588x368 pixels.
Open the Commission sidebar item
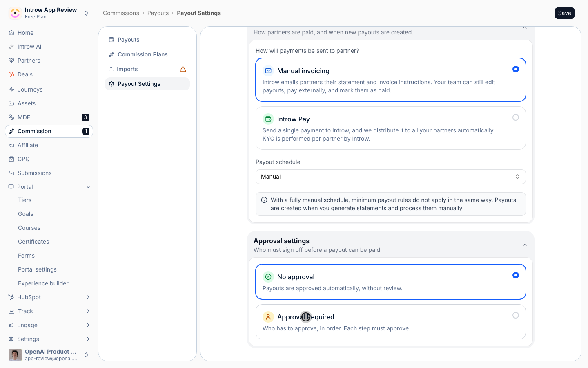pyautogui.click(x=49, y=131)
